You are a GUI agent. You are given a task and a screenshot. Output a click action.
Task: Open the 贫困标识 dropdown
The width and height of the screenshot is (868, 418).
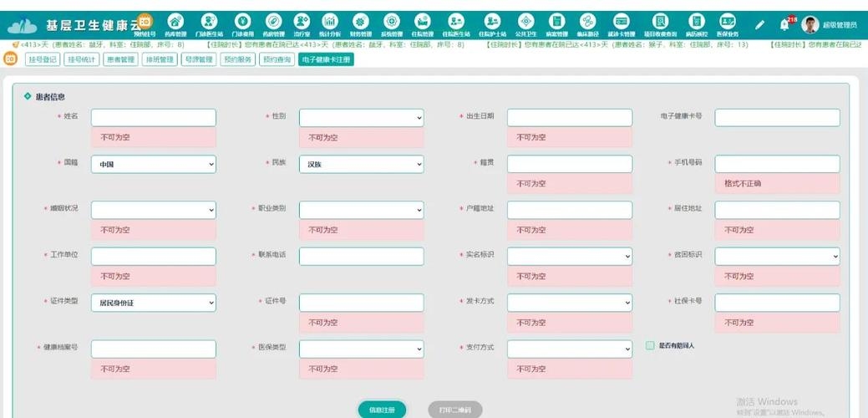[x=777, y=257]
